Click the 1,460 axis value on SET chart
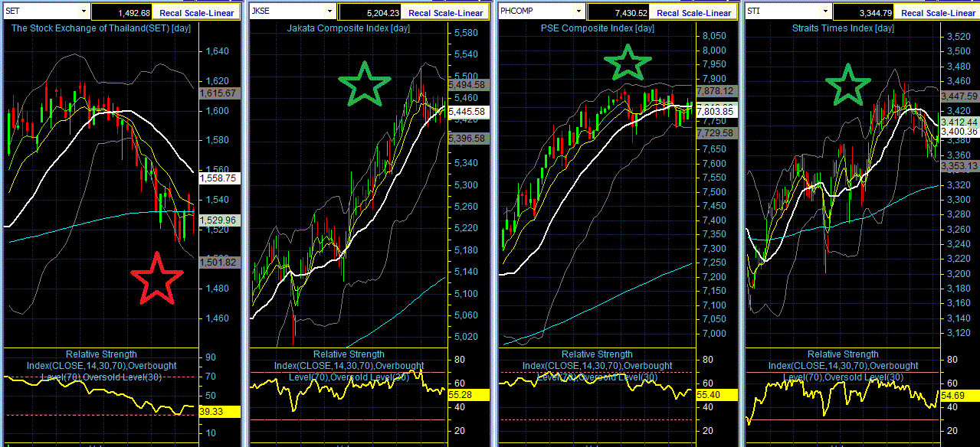Viewport: 980px width, 447px height. (x=218, y=318)
